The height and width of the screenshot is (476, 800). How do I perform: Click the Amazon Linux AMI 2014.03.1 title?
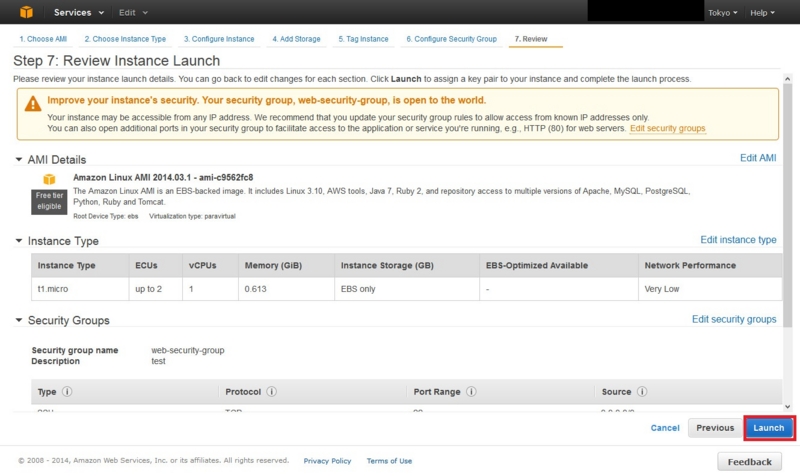[163, 178]
